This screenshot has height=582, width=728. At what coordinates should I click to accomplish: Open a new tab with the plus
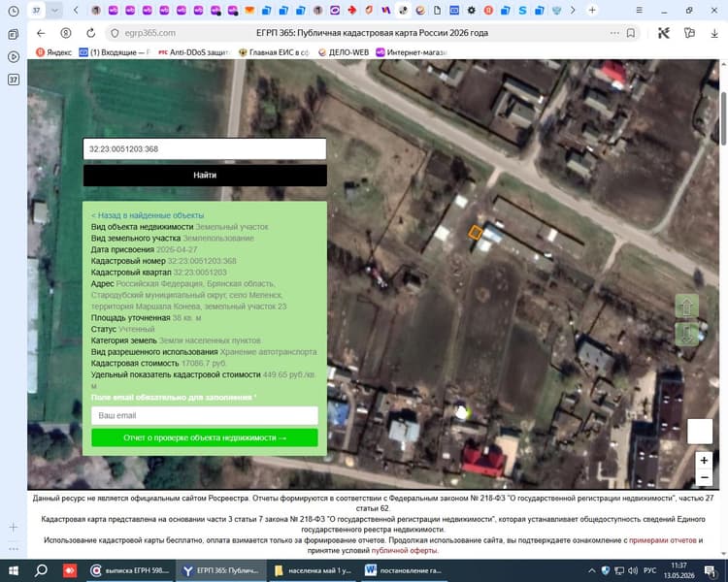click(592, 11)
